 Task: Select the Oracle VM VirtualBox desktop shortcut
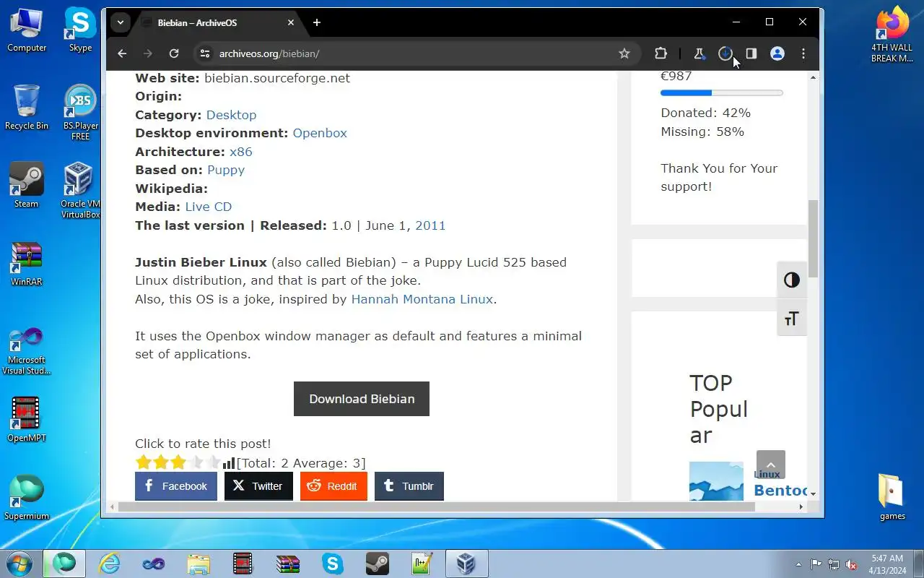tap(79, 190)
